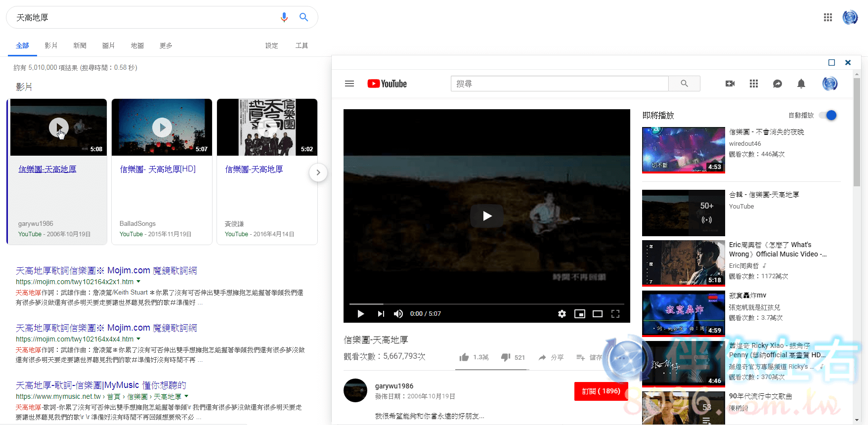The image size is (868, 425).
Task: Play 5:02 video thumbnail with band poster
Action: [x=267, y=127]
